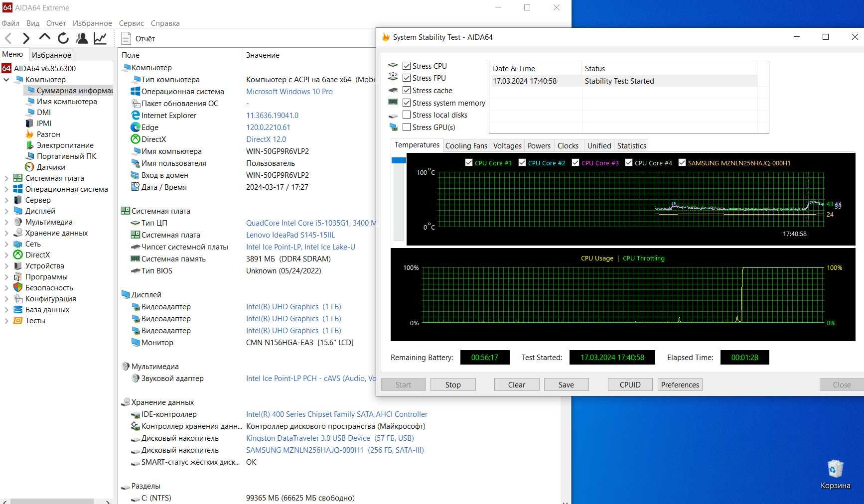The width and height of the screenshot is (864, 504).
Task: Select IPMI tree item
Action: tap(44, 124)
